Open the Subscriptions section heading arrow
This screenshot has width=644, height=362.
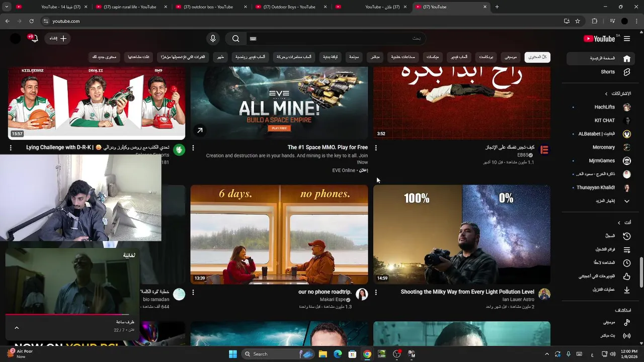point(606,94)
